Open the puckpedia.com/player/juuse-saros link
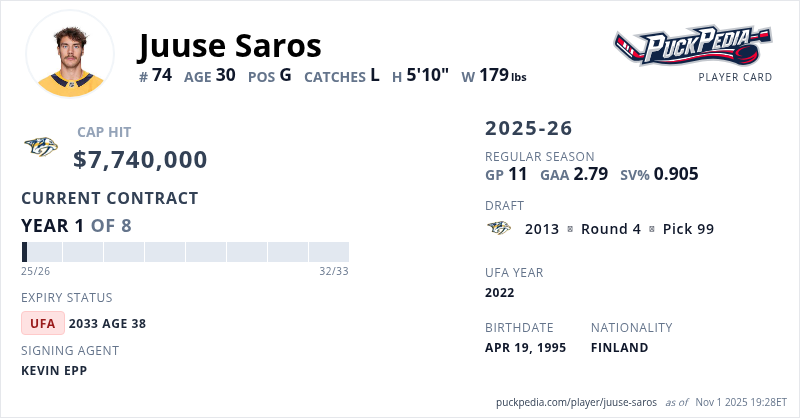The width and height of the screenshot is (800, 418). [577, 402]
